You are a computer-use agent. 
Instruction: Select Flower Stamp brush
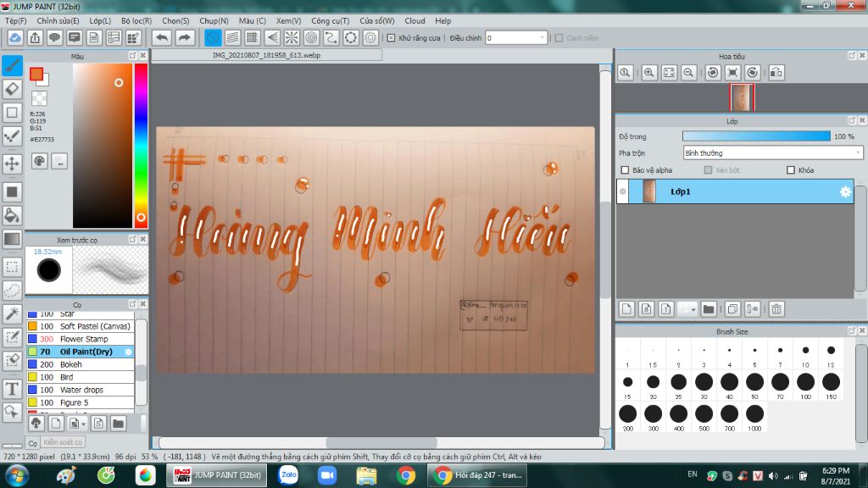pos(81,339)
